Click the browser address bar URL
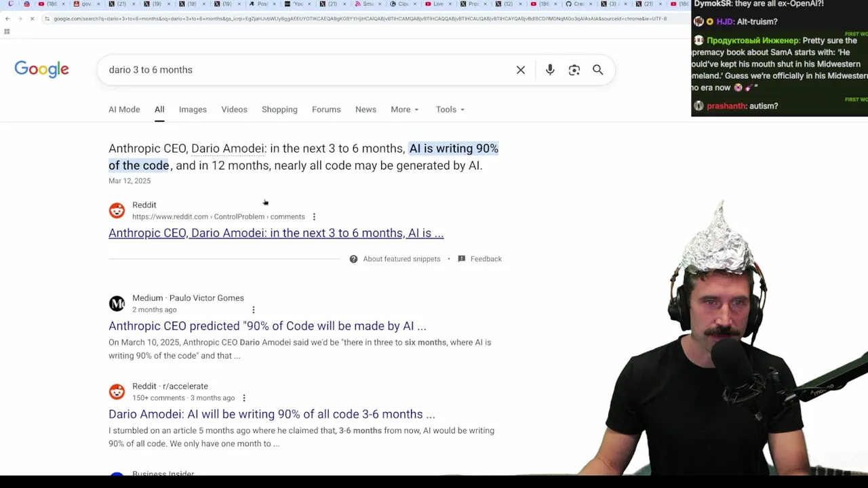Viewport: 868px width, 488px height. click(360, 18)
